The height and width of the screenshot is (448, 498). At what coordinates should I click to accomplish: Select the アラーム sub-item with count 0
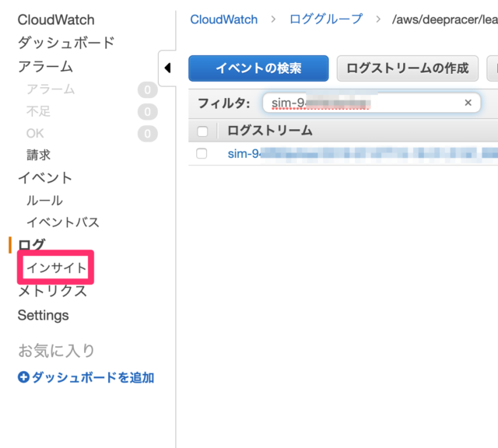tap(51, 89)
